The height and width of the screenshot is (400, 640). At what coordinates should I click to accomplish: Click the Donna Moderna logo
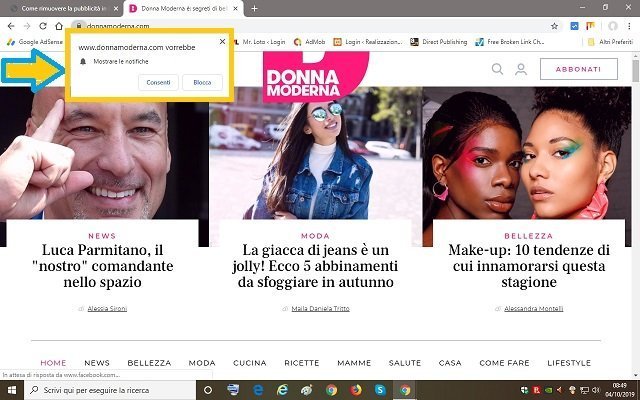click(x=315, y=75)
